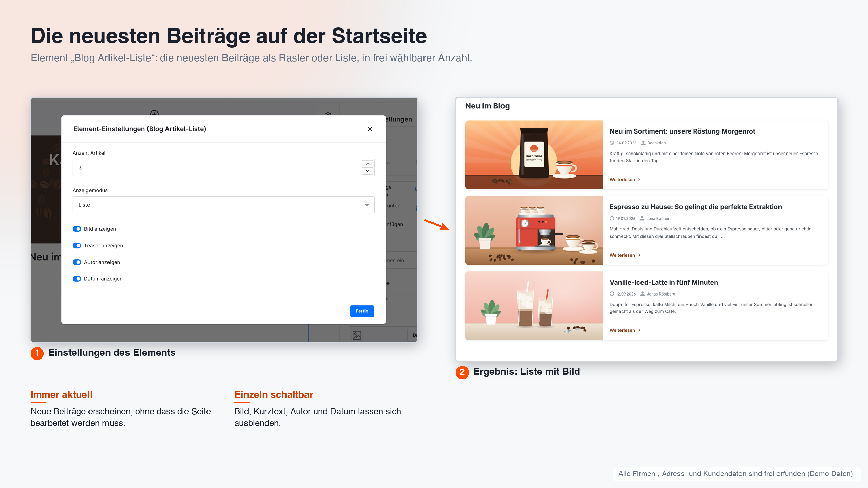Click the author name 'Lena Bohnert'
The width and height of the screenshot is (868, 488).
pos(658,219)
